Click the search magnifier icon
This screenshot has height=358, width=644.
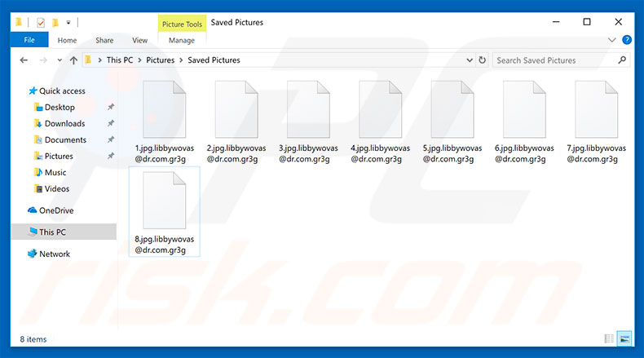622,60
